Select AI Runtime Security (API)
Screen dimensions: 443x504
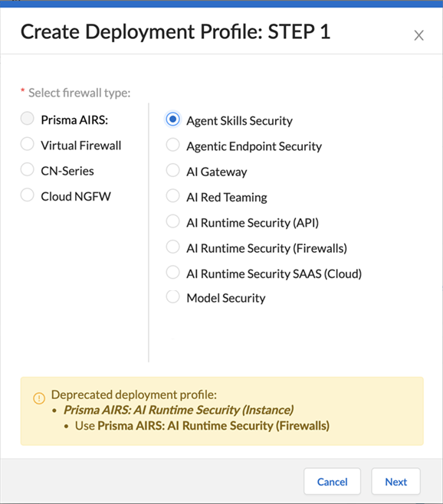coord(172,221)
